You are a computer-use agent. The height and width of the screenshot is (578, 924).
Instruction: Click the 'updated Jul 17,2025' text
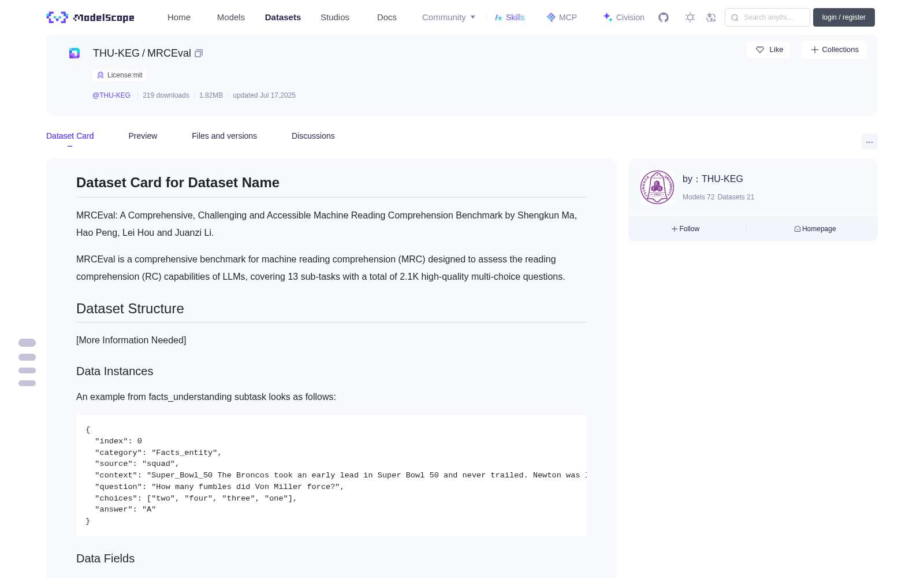point(264,95)
